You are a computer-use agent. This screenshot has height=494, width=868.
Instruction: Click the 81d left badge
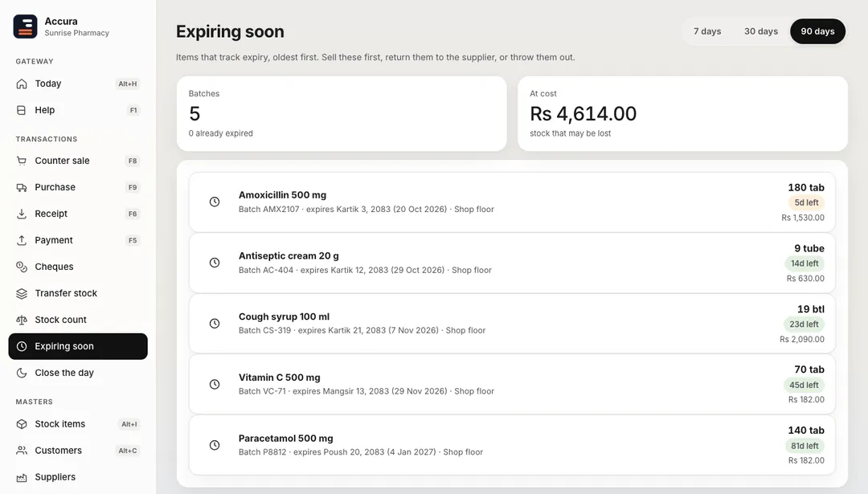805,446
